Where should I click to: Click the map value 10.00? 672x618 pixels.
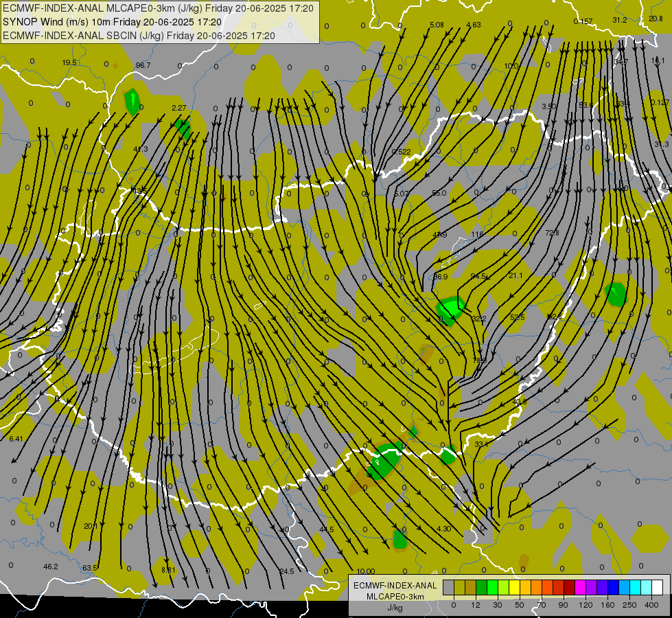pos(366,571)
